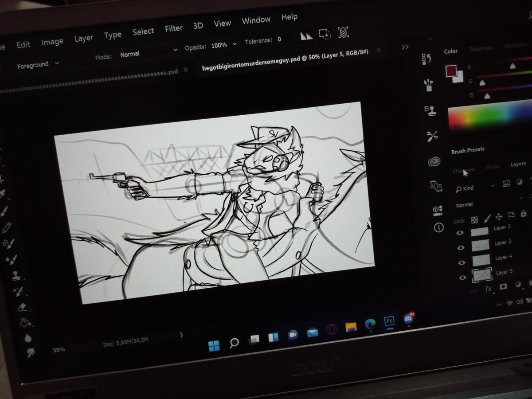
Task: Select the History Brush tool
Action: (18, 291)
